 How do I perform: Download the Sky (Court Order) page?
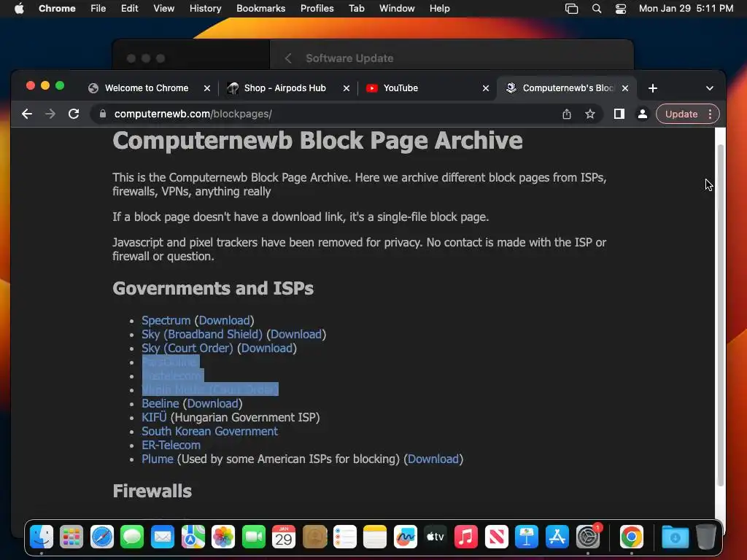pos(267,348)
